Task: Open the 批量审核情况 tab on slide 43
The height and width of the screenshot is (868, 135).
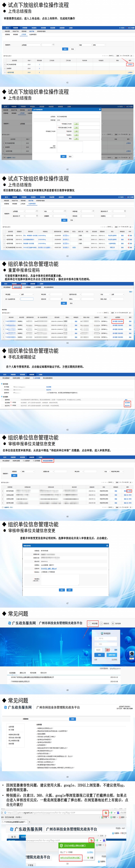Action: [x=32, y=203]
